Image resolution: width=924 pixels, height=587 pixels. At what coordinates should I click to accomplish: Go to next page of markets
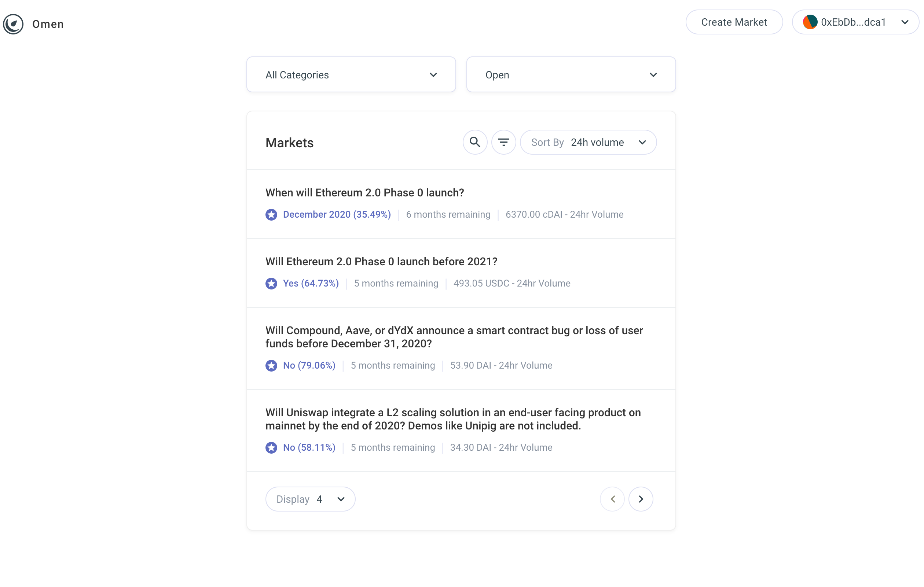pyautogui.click(x=641, y=499)
